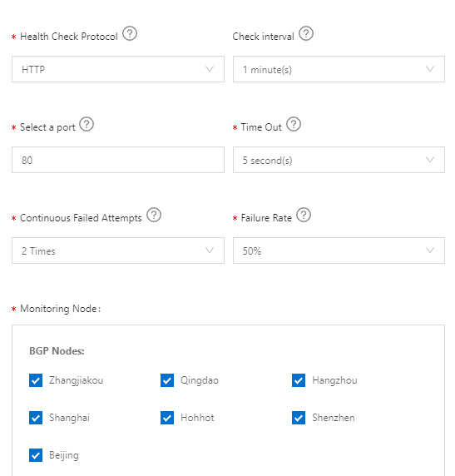Toggle the Shanghai node checkbox
Viewport: 455px width, 476px height.
pyautogui.click(x=36, y=418)
